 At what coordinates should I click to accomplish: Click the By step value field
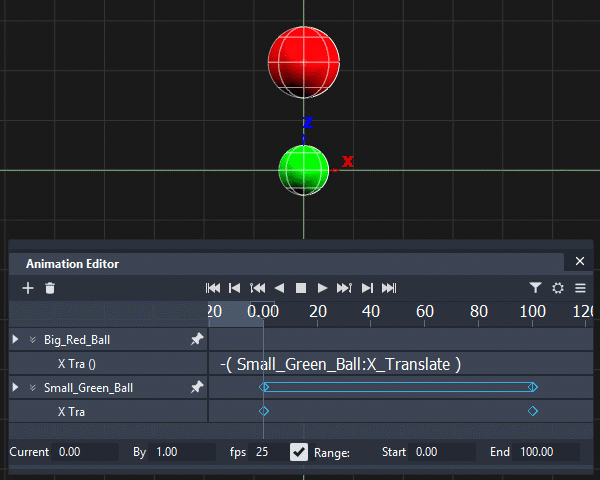[x=182, y=452]
